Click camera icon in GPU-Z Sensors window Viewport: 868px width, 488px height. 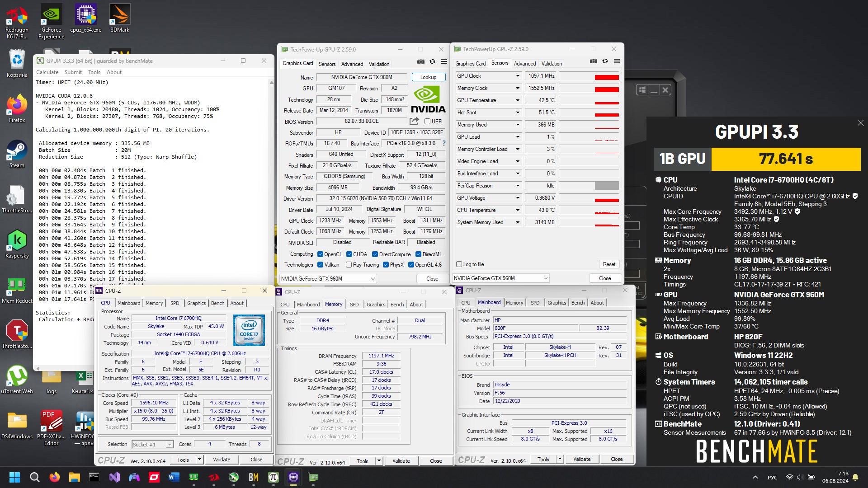593,61
